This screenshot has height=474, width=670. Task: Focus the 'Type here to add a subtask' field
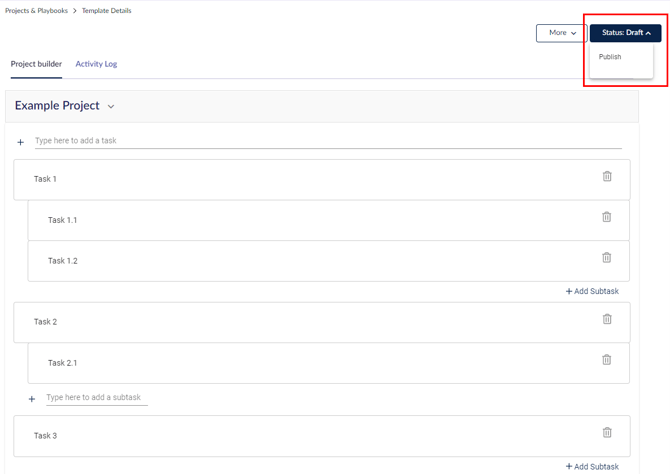click(96, 398)
